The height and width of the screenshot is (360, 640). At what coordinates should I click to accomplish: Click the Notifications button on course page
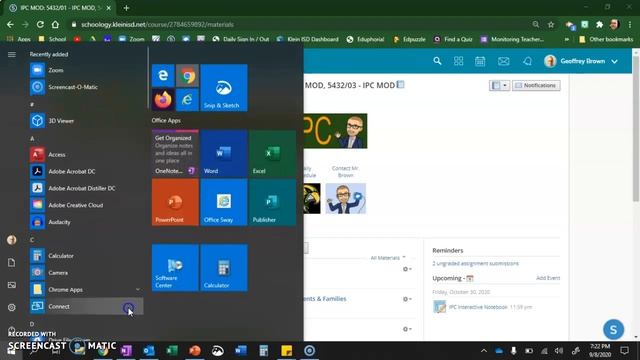click(x=536, y=85)
